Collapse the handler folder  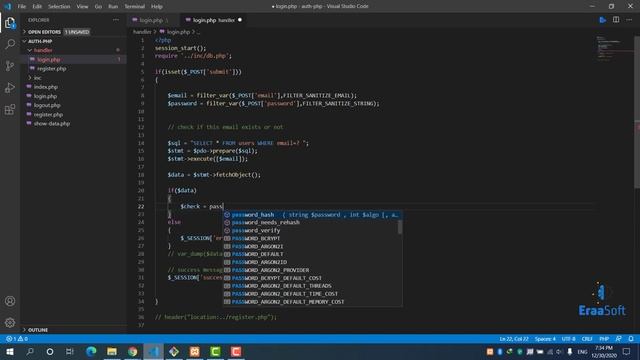43,50
